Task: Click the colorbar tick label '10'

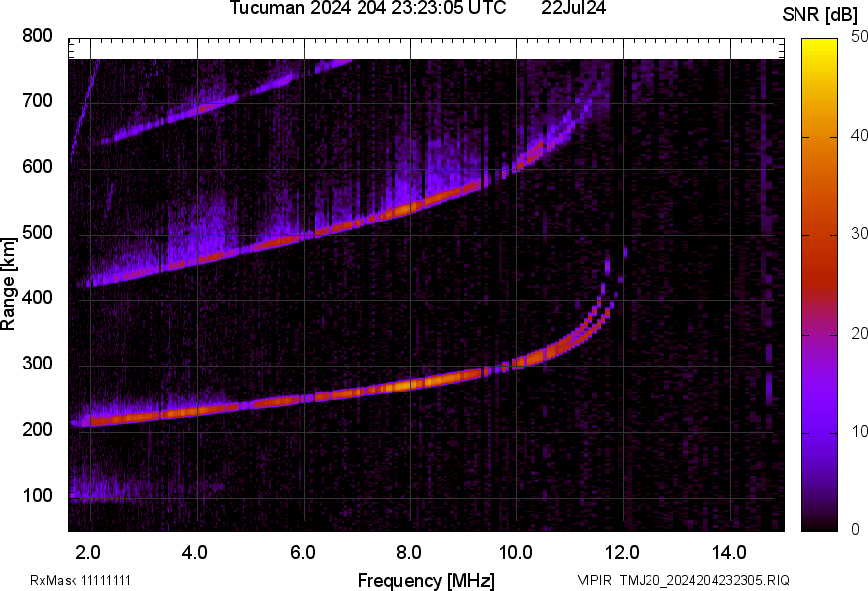Action: (x=859, y=431)
